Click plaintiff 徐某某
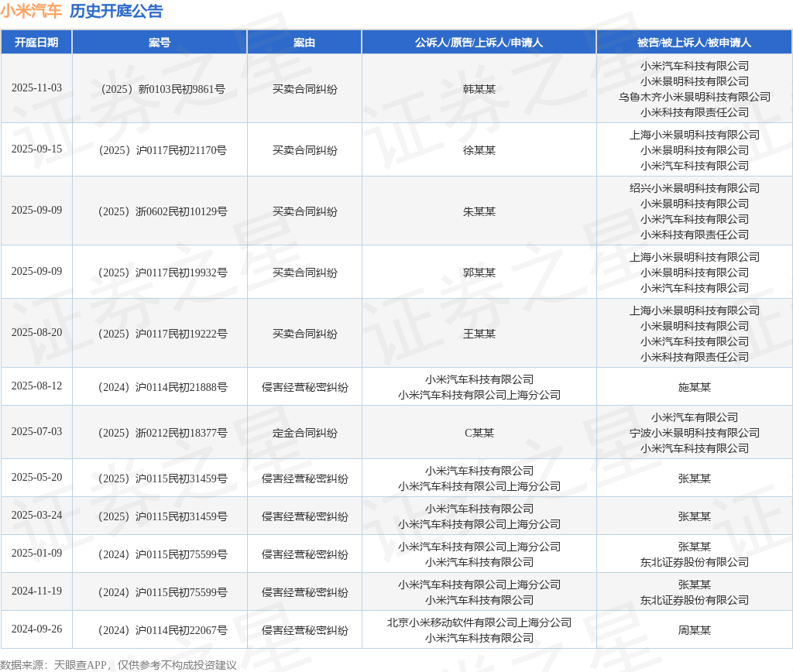 click(479, 151)
